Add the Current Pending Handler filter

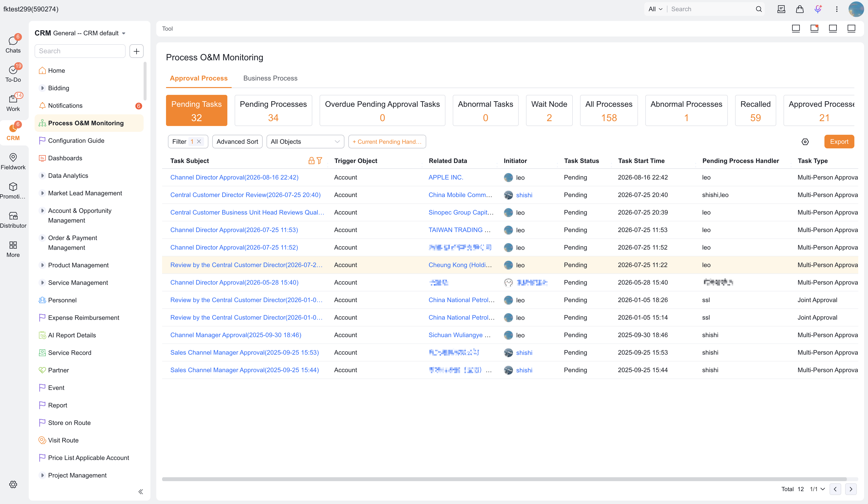pos(387,142)
